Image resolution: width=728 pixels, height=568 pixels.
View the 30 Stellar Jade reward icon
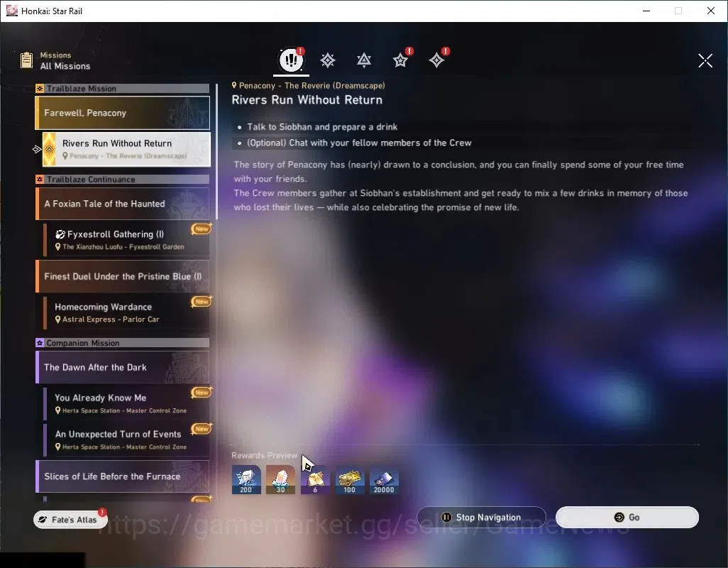point(280,480)
